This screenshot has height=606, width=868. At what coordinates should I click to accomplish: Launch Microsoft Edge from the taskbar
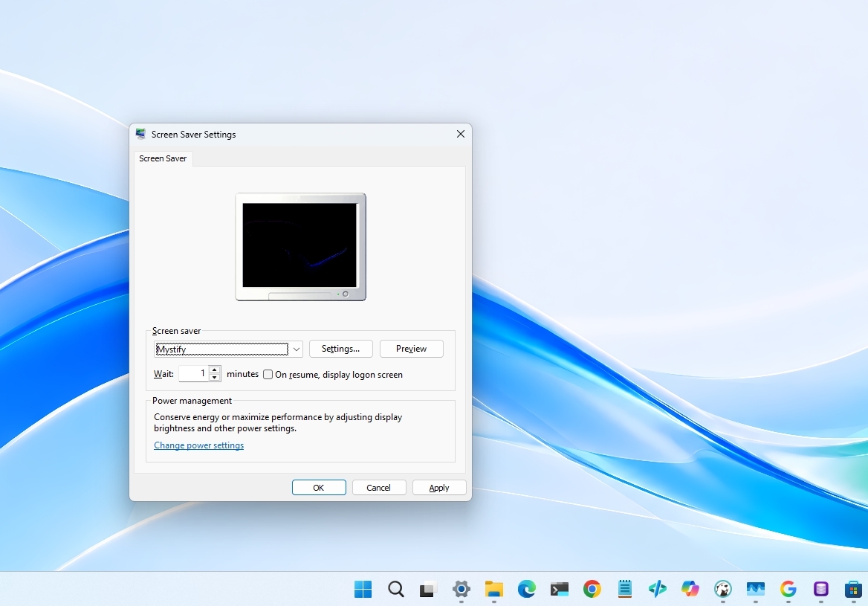tap(526, 589)
